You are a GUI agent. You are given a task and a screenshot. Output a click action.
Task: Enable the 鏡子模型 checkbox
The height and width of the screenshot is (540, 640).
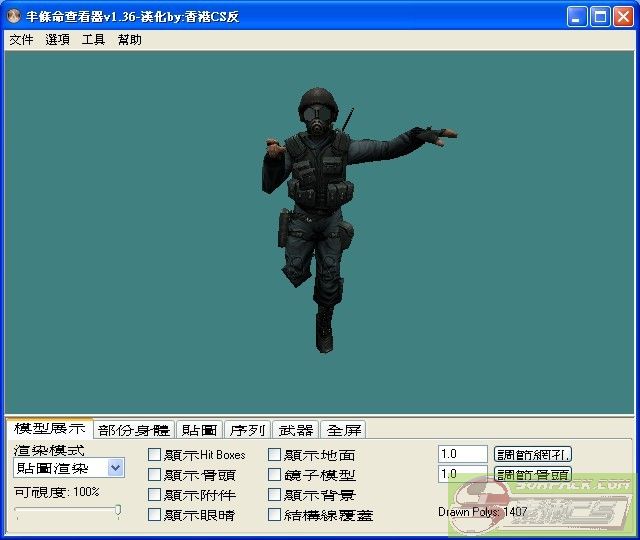[x=275, y=475]
